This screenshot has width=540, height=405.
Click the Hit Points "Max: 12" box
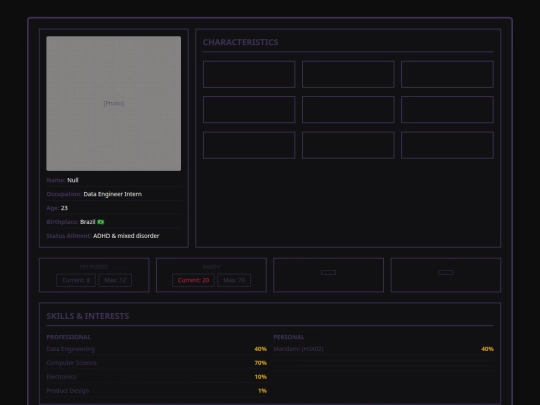pyautogui.click(x=115, y=280)
